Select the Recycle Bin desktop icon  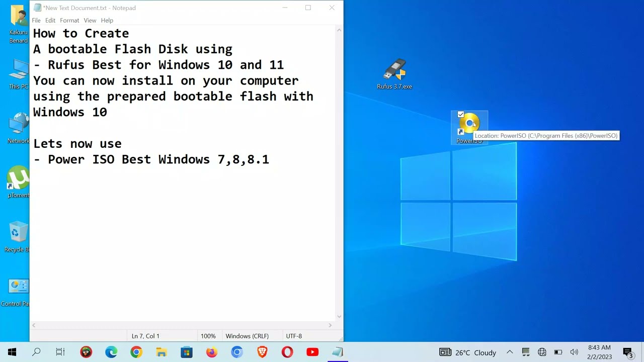pyautogui.click(x=18, y=236)
